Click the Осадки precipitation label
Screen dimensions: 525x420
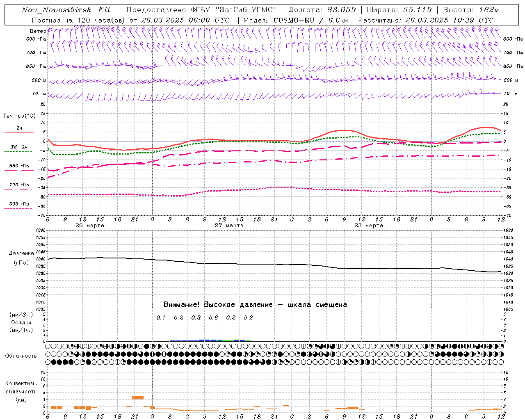(21, 322)
